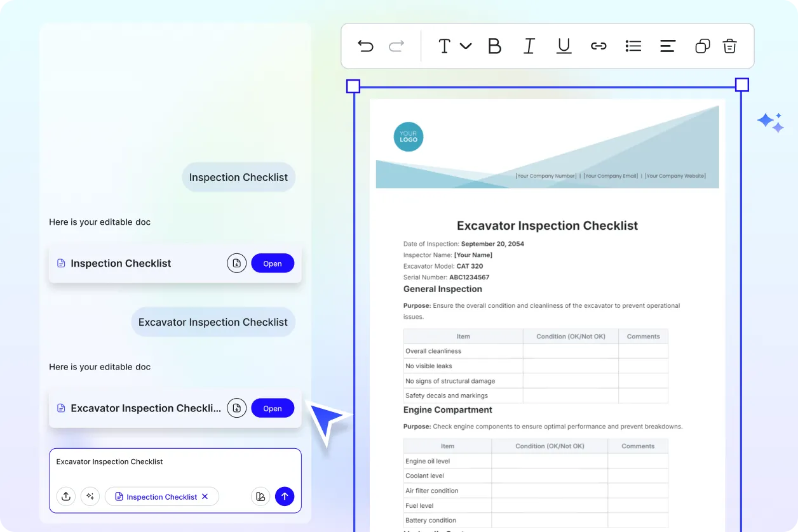Remove the Inspection Checklist attachment chip
The width and height of the screenshot is (798, 532).
click(x=205, y=497)
